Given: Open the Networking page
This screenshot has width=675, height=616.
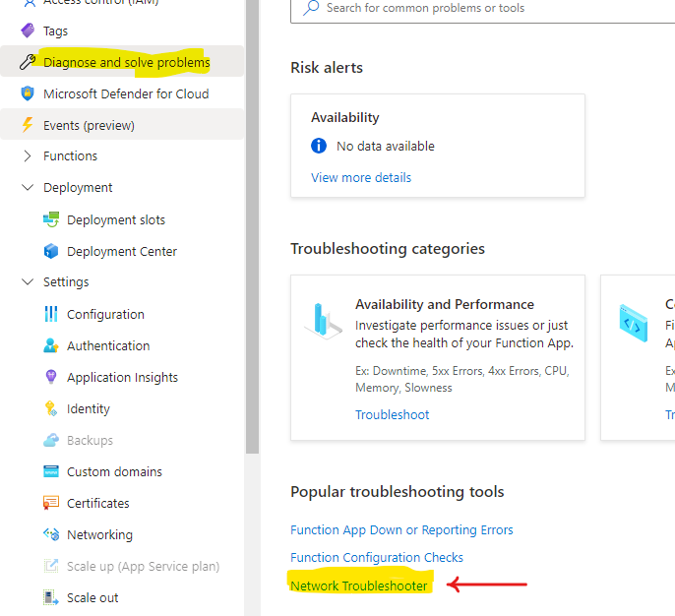Looking at the screenshot, I should click(100, 534).
